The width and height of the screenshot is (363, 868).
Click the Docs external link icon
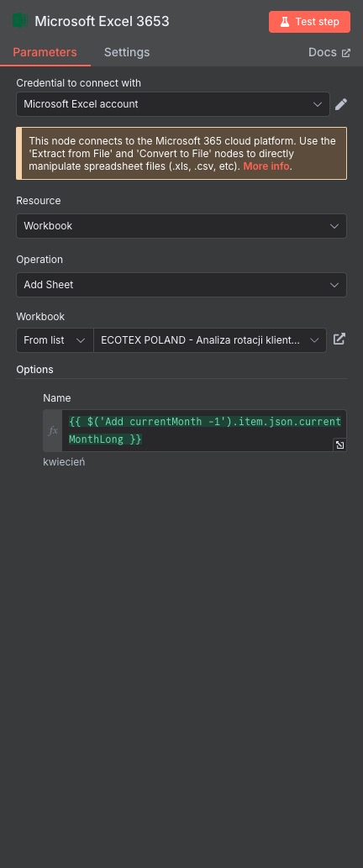(346, 53)
